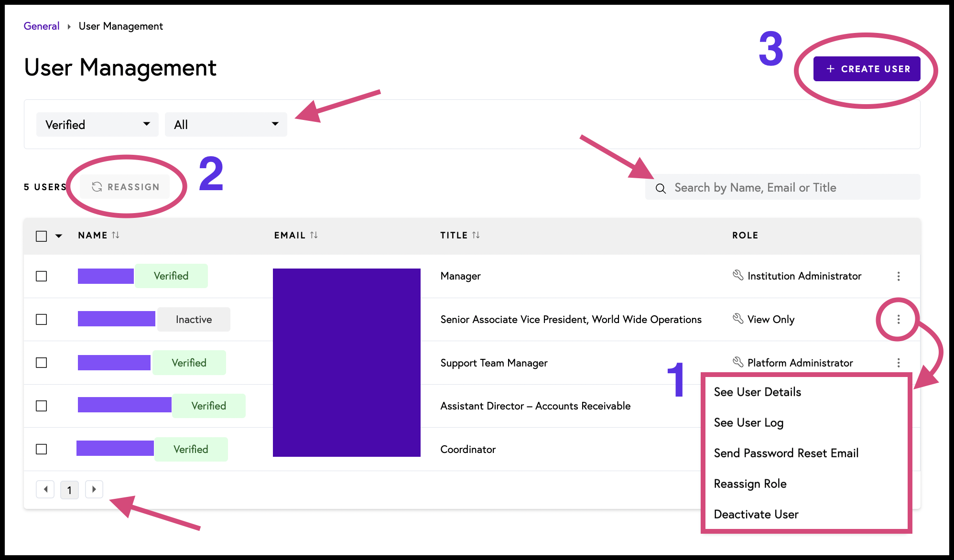Select Send Password Reset Email option
Viewport: 954px width, 560px height.
click(786, 453)
